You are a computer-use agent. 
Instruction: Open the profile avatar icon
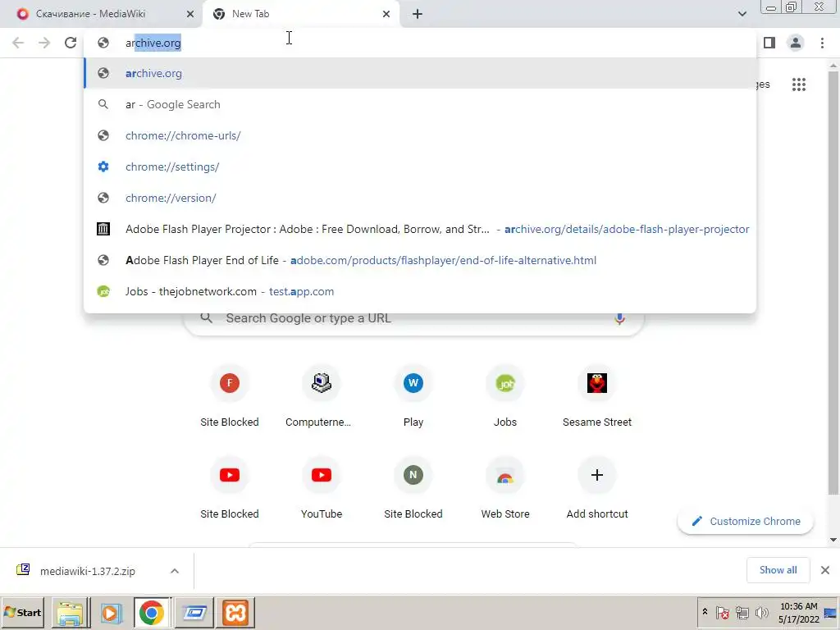pos(796,43)
